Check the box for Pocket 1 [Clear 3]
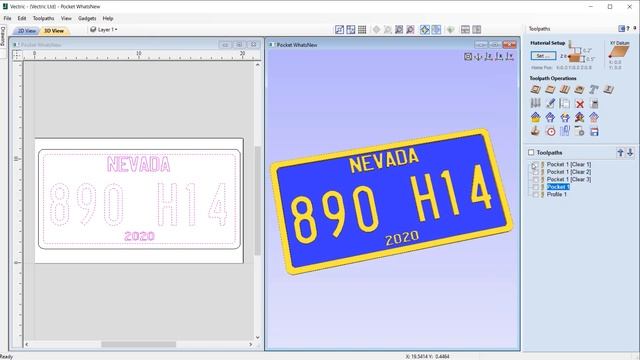This screenshot has height=360, width=640. (536, 180)
